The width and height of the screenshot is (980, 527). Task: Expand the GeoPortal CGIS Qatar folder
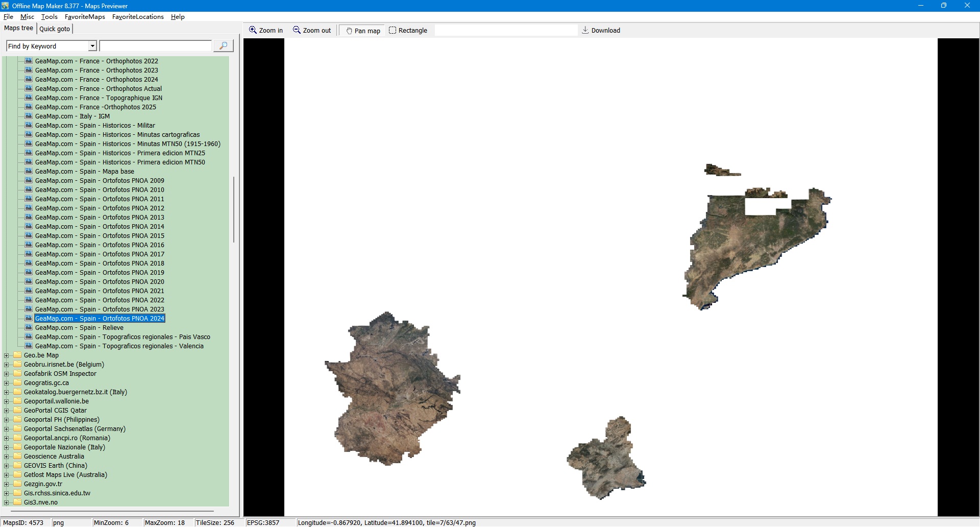click(x=7, y=411)
